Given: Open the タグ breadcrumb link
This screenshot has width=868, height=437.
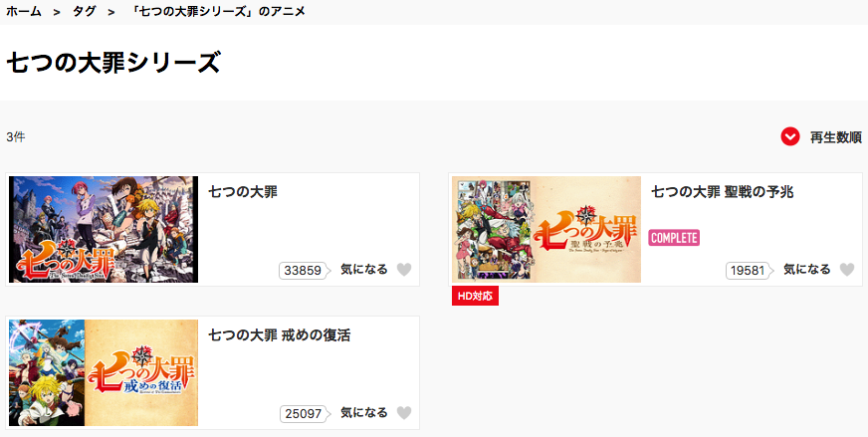Looking at the screenshot, I should click(85, 12).
